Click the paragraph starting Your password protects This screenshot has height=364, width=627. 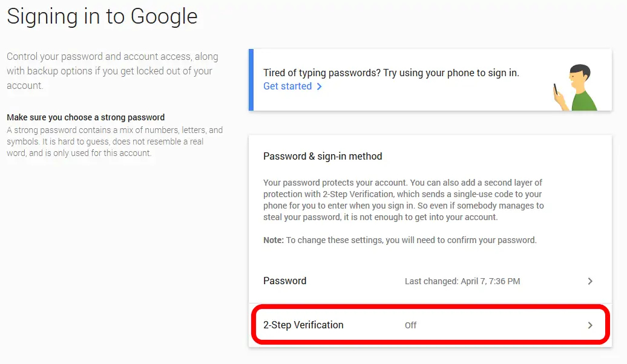click(x=404, y=200)
